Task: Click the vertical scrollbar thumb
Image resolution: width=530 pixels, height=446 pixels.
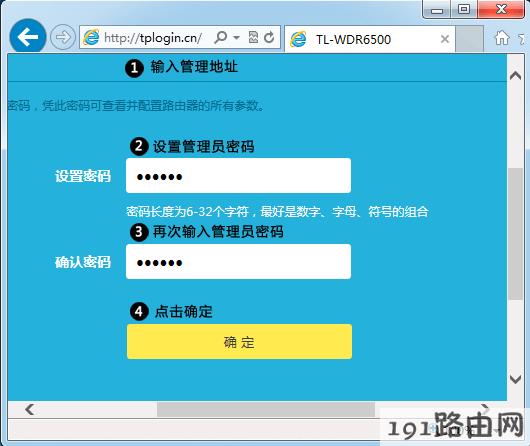Action: (515, 234)
